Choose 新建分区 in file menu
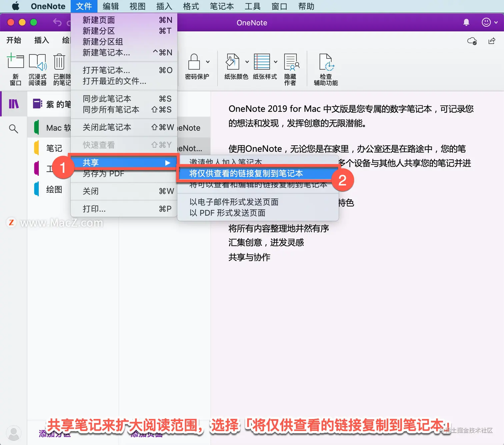Image resolution: width=504 pixels, height=445 pixels. [124, 31]
